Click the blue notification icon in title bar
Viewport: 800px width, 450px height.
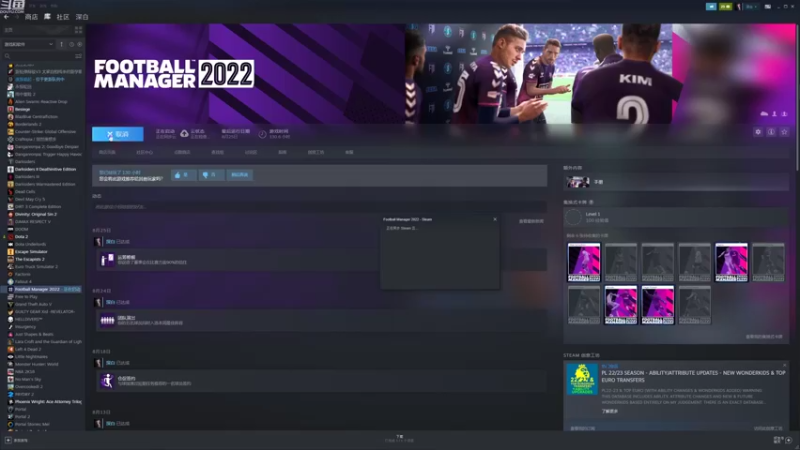pos(711,7)
